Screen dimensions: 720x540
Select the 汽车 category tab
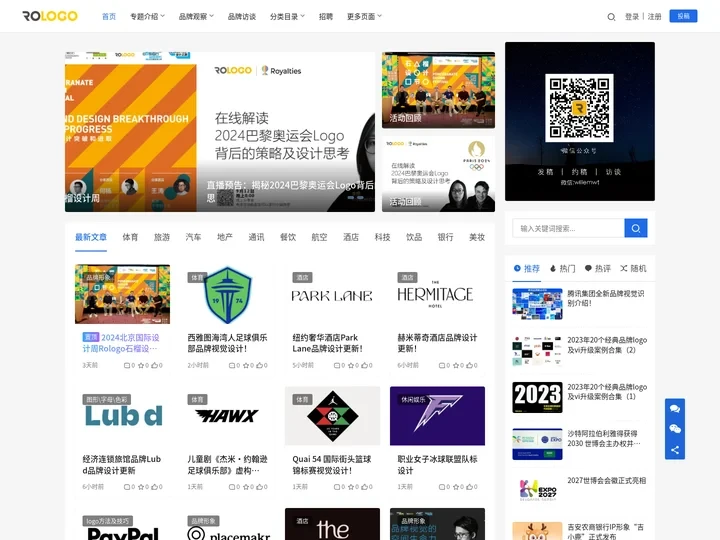[x=193, y=237]
